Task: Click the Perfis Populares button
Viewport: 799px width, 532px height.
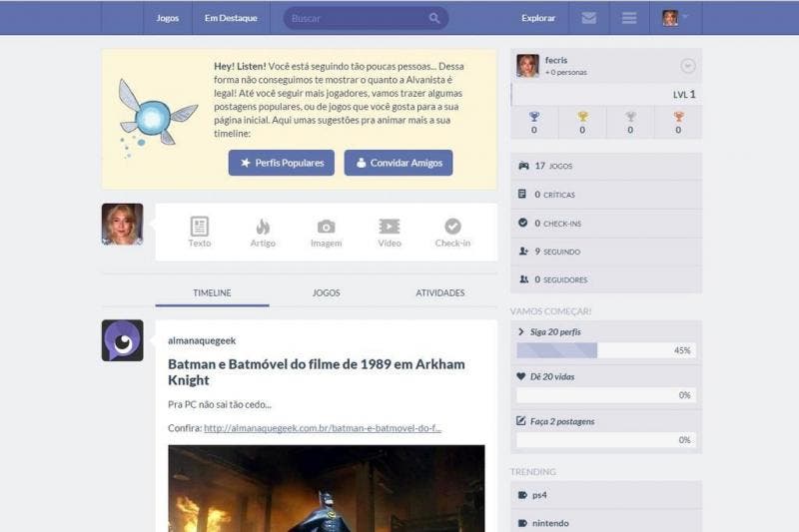Action: [281, 163]
